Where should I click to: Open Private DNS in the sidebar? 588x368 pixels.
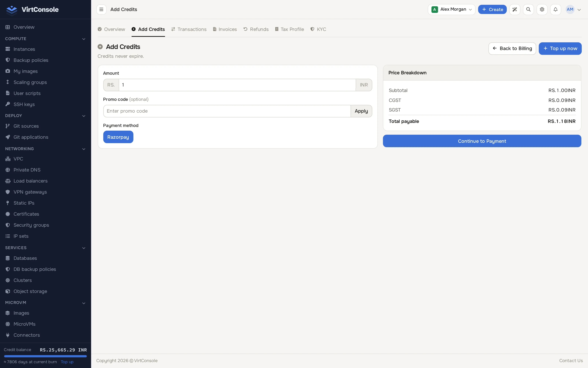[45, 170]
